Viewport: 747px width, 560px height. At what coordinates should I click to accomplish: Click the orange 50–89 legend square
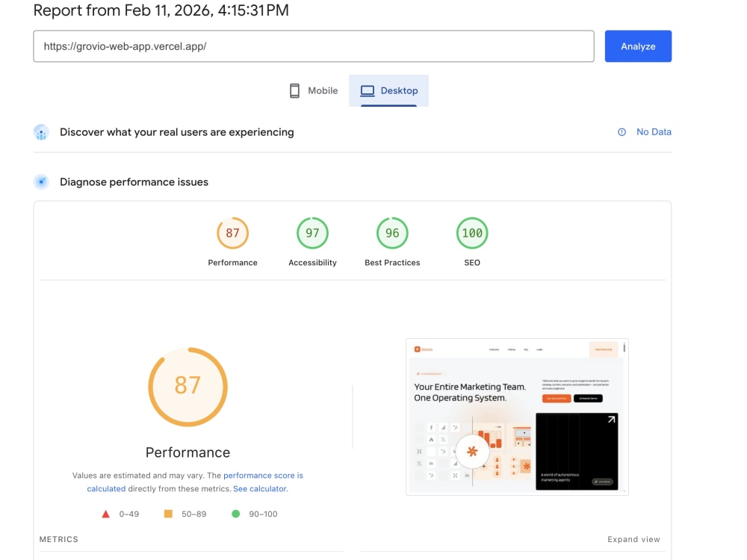click(168, 514)
